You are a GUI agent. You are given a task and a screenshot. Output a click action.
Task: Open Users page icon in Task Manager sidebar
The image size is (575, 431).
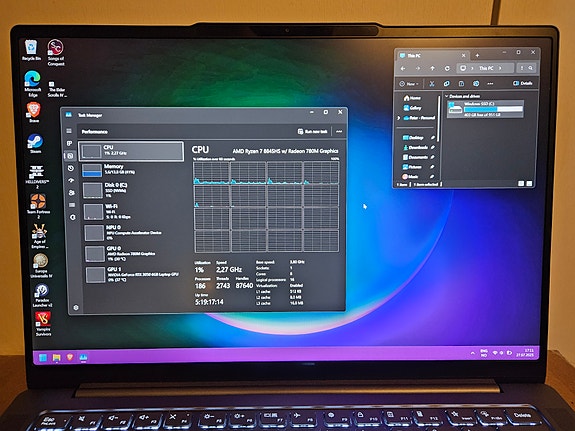pyautogui.click(x=72, y=193)
